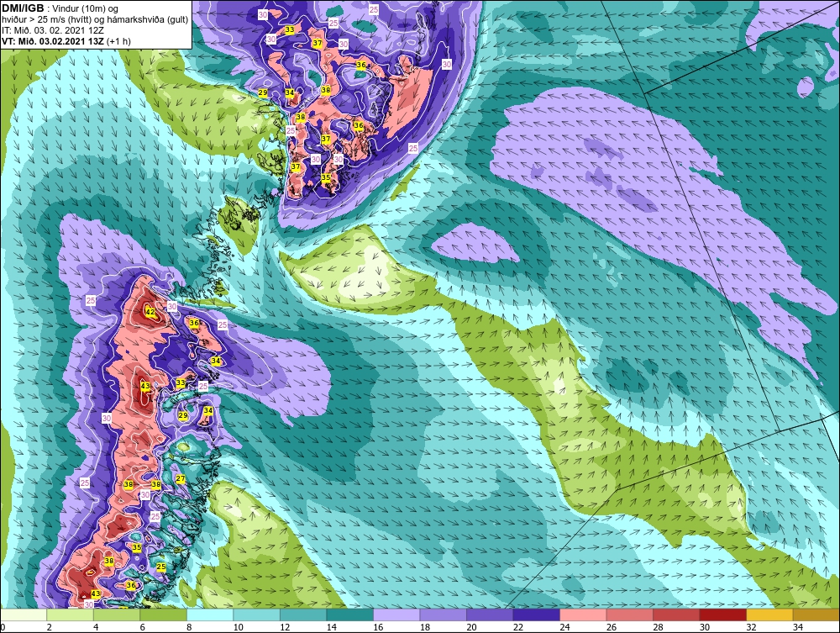The height and width of the screenshot is (633, 840).
Task: Click the legend tick label 32
Action: pyautogui.click(x=750, y=627)
